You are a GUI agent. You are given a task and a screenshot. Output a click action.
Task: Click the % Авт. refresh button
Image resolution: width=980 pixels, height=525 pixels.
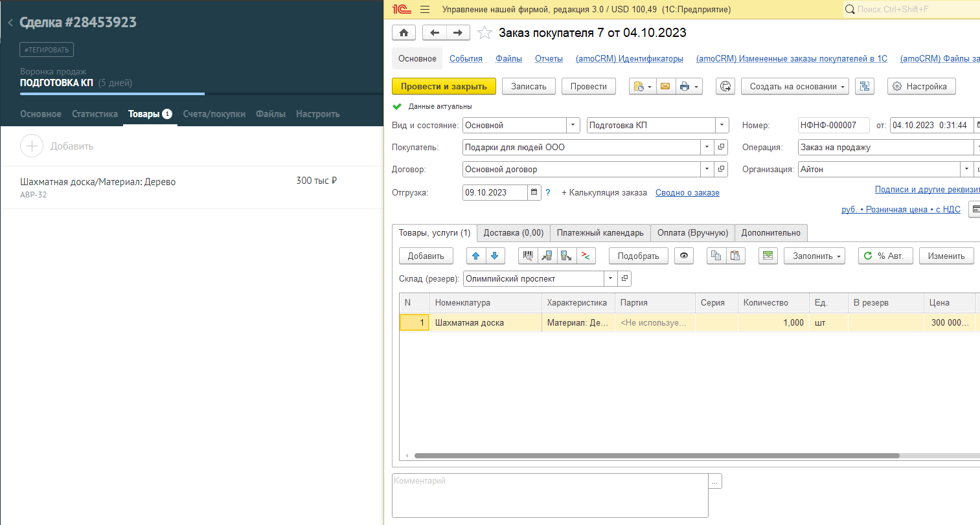tap(885, 256)
